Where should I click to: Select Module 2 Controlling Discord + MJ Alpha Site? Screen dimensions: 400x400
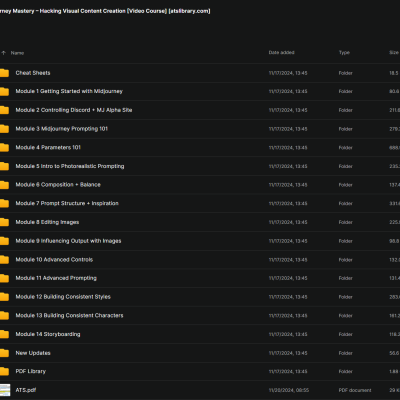74,110
